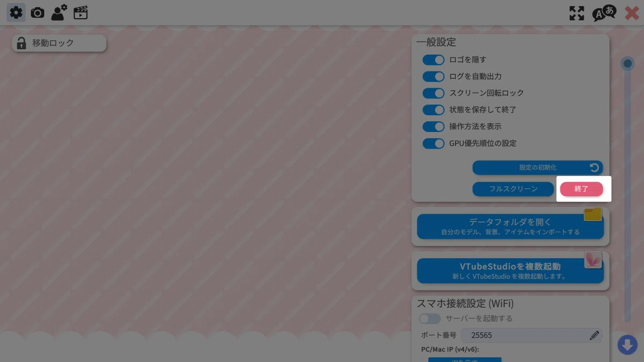
Task: Open the language selection icon
Action: (604, 13)
